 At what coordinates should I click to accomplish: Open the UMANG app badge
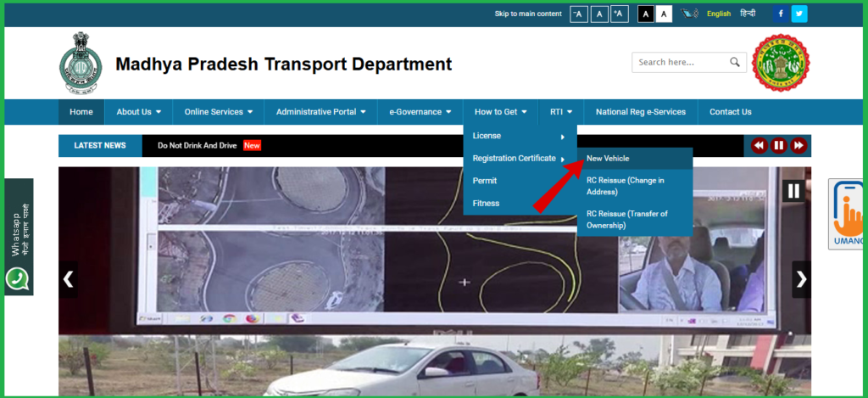tap(846, 215)
